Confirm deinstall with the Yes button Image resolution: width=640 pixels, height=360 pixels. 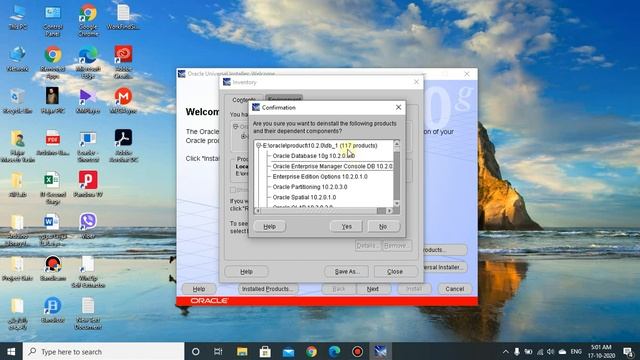[x=346, y=227]
